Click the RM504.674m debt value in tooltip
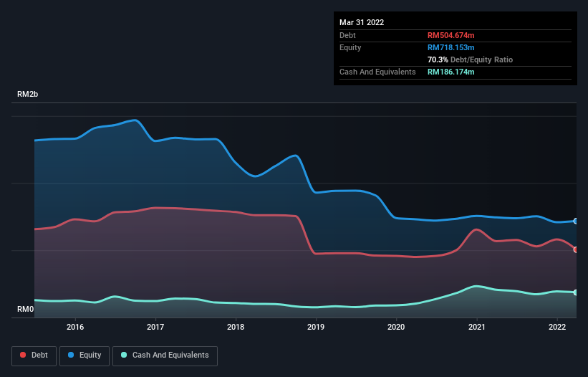 (x=452, y=35)
